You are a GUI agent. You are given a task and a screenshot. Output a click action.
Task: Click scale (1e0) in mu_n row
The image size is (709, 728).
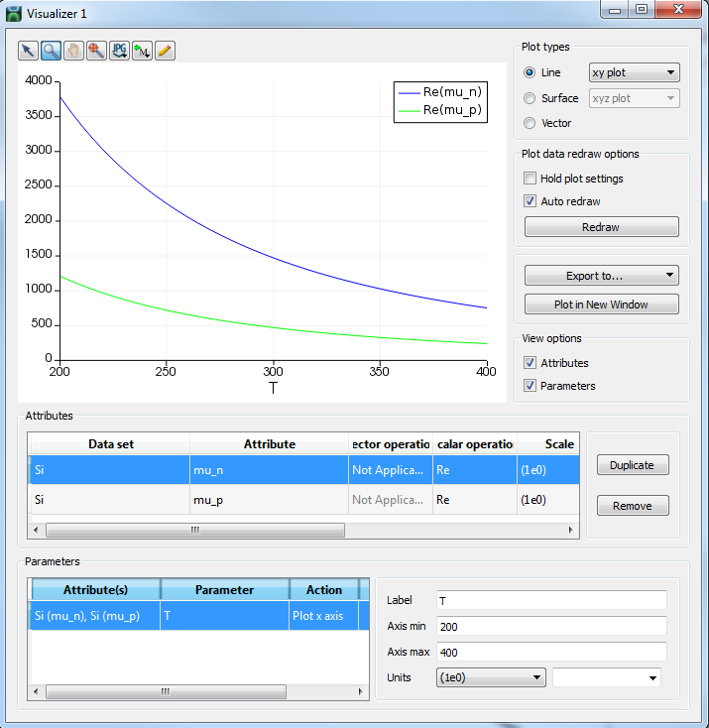click(548, 470)
